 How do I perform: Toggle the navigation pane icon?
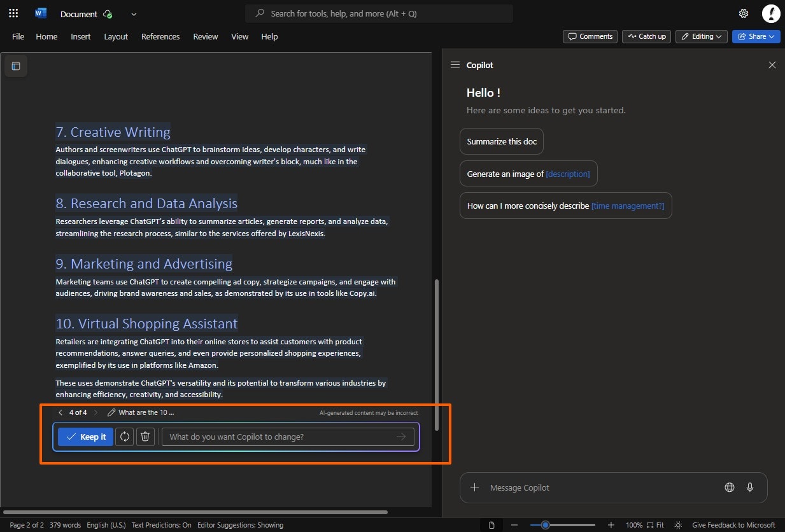click(16, 66)
